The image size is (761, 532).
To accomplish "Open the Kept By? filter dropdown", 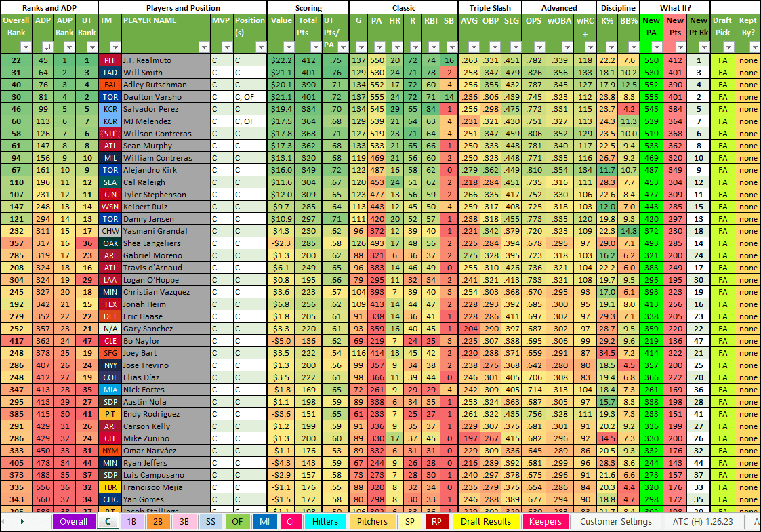I will 754,47.
